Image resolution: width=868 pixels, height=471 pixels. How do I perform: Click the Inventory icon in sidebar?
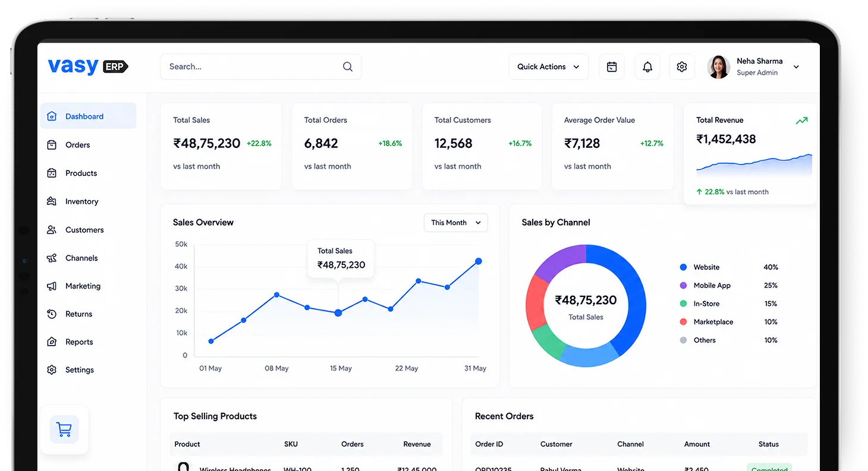coord(52,201)
